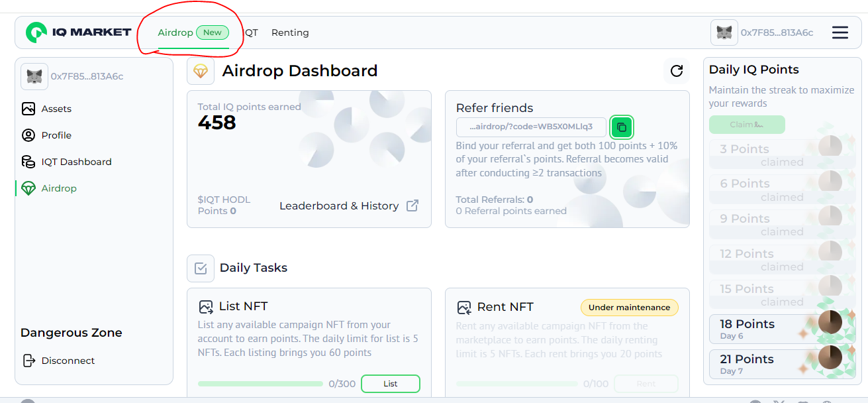Click the wallet address in the header
Screen dimensions: 868x403
777,32
